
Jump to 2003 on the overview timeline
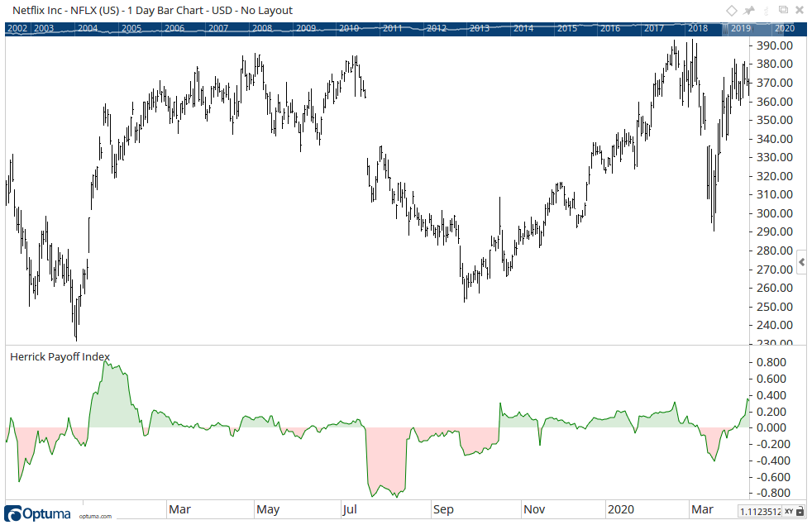tap(44, 28)
